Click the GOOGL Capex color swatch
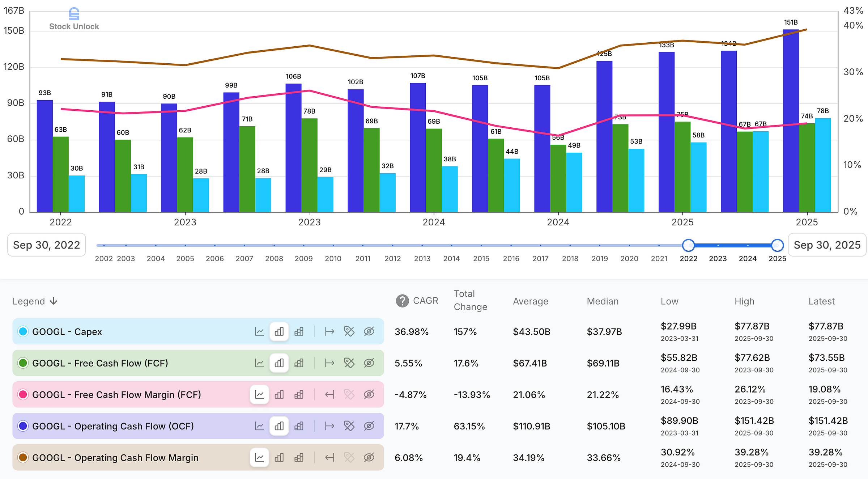The image size is (868, 479). pyautogui.click(x=23, y=331)
